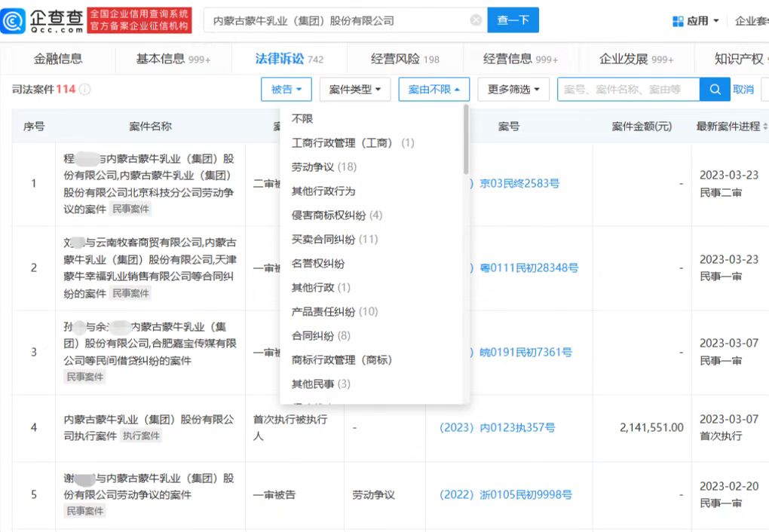The height and width of the screenshot is (532, 769).
Task: Open the 应用 apps grid icon
Action: coord(678,21)
